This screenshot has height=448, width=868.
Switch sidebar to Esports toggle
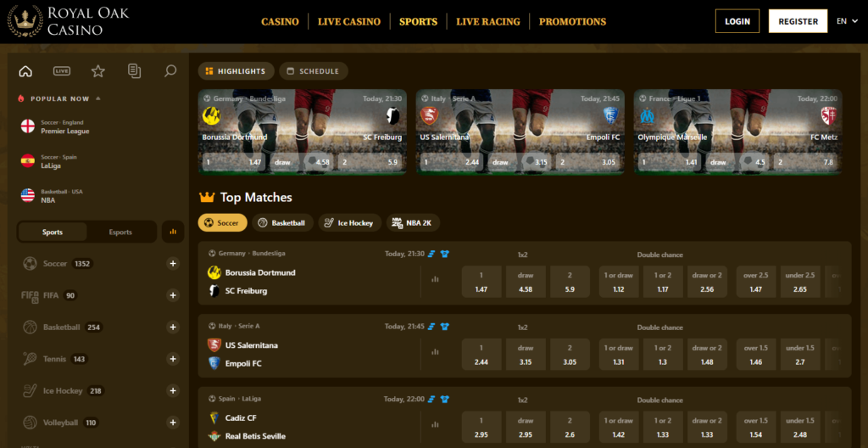coord(120,232)
